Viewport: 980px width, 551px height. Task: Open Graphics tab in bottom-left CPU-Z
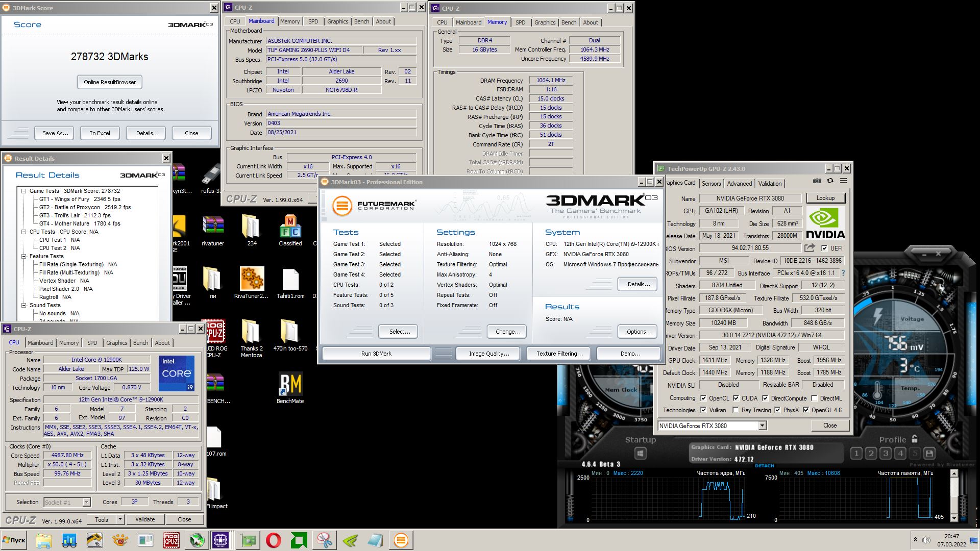click(116, 343)
